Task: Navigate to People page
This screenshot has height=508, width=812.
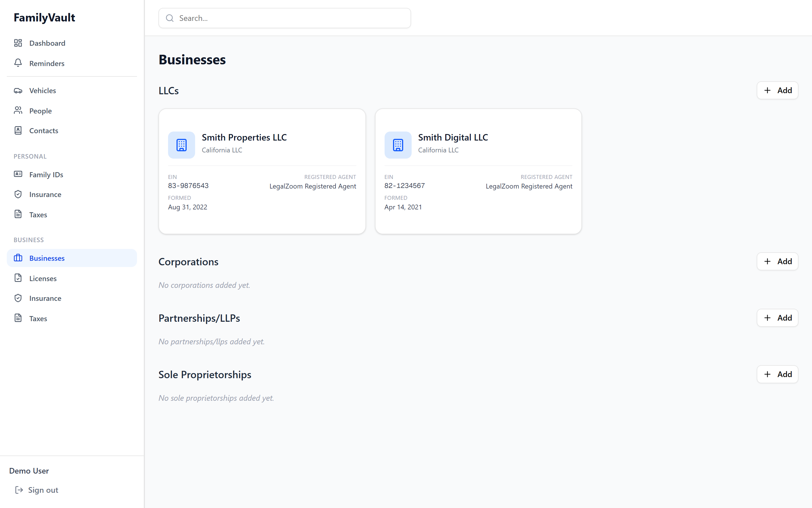Action: [72, 111]
